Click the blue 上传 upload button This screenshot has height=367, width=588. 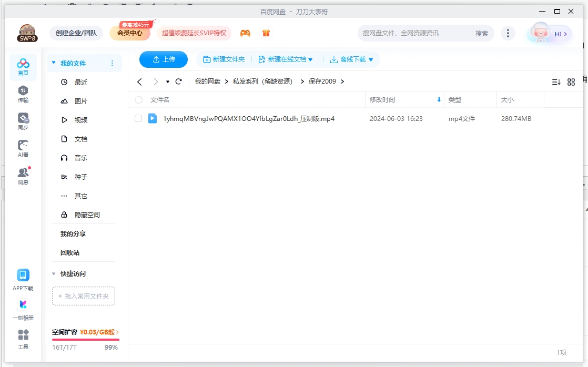(164, 59)
